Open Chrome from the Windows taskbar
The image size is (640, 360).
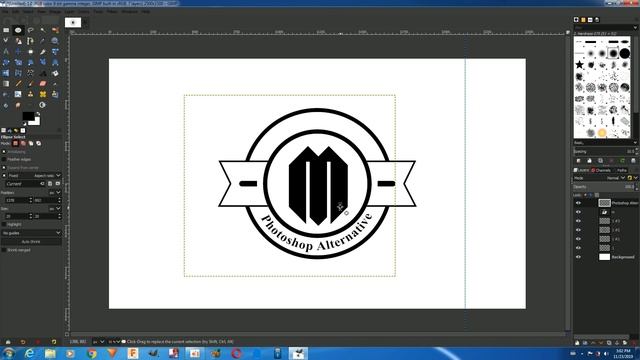[x=91, y=353]
